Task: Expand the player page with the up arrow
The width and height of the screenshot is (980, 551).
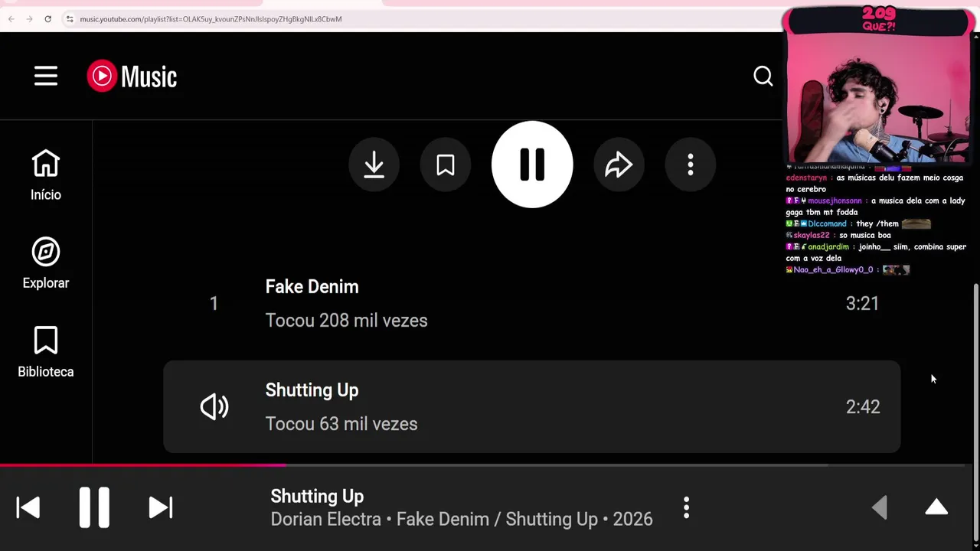Action: point(936,507)
